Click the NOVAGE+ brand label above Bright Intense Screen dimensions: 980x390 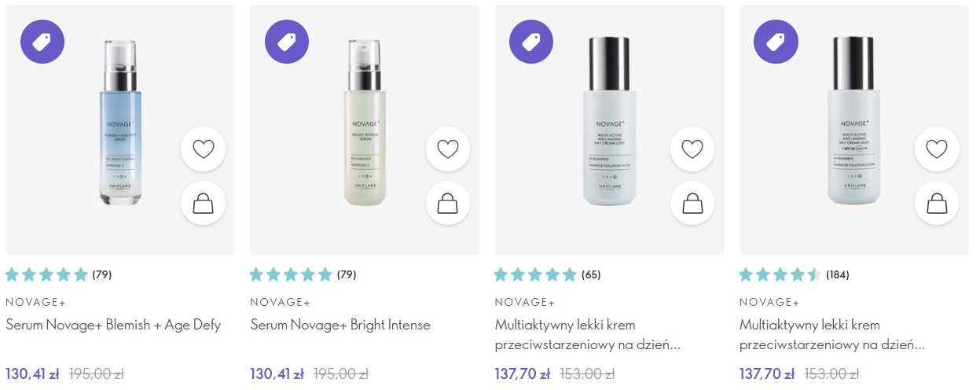pyautogui.click(x=280, y=302)
